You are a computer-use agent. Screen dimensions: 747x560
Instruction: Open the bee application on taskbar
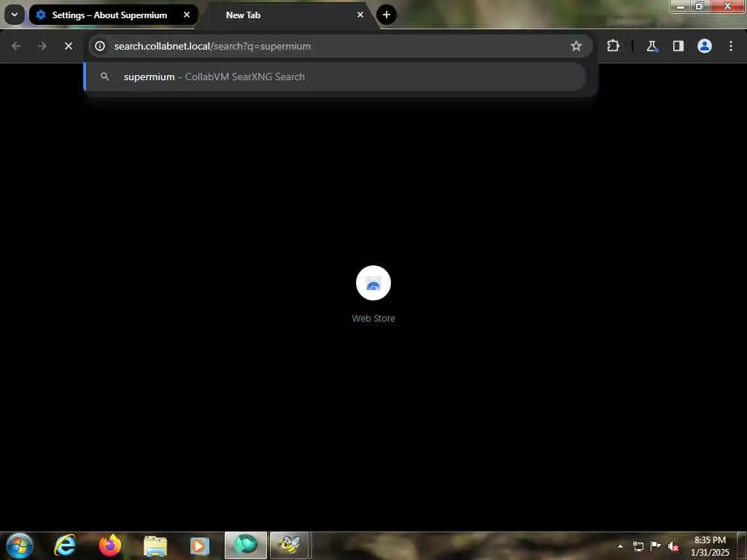pos(290,545)
